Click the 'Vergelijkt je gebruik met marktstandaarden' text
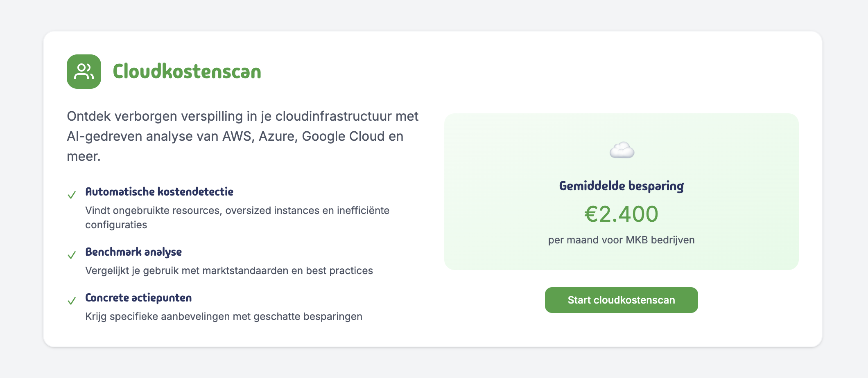 tap(229, 271)
